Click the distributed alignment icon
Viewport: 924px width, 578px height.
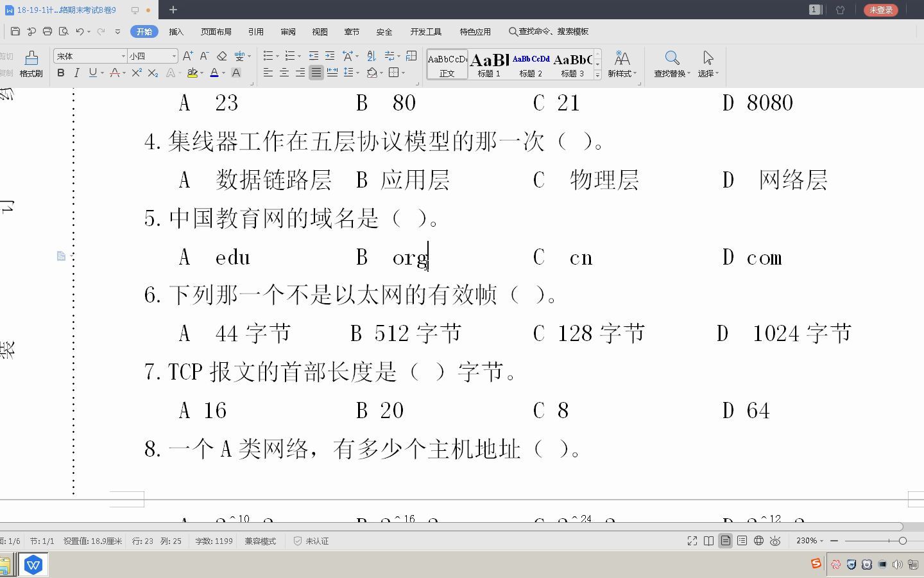[x=332, y=73]
